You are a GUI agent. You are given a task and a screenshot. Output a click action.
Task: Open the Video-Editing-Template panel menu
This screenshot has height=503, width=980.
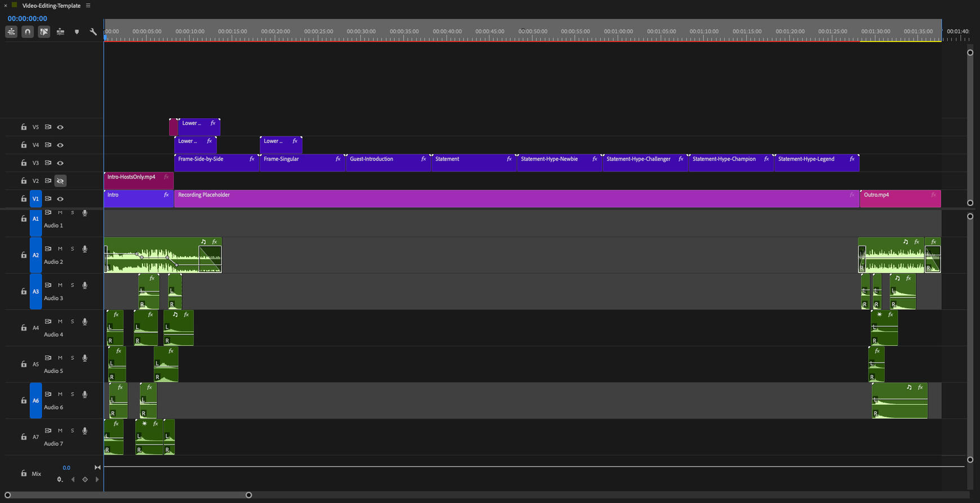tap(88, 6)
